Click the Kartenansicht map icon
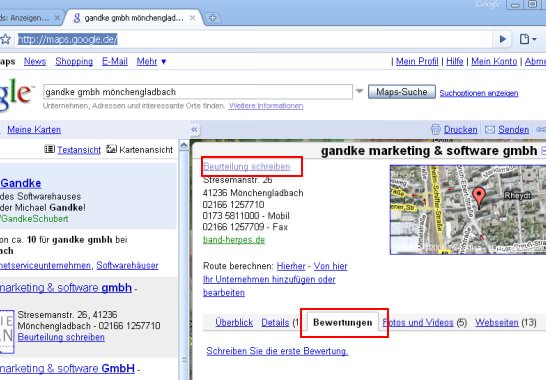546x380 pixels. pyautogui.click(x=111, y=149)
